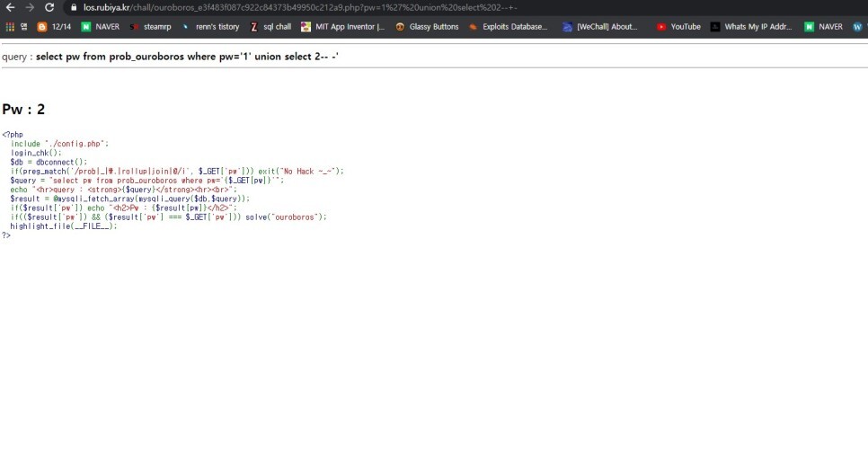Open the first NAVER bookmark
868x469 pixels.
(101, 27)
